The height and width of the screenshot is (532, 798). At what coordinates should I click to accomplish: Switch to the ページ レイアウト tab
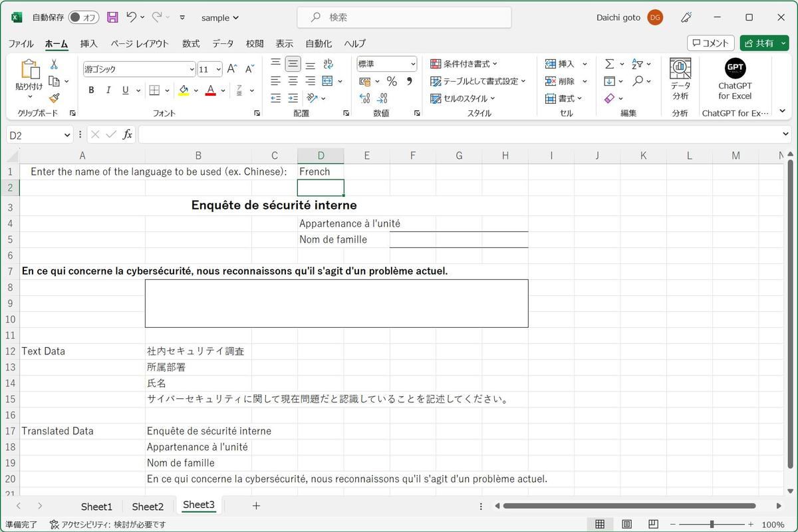coord(140,43)
